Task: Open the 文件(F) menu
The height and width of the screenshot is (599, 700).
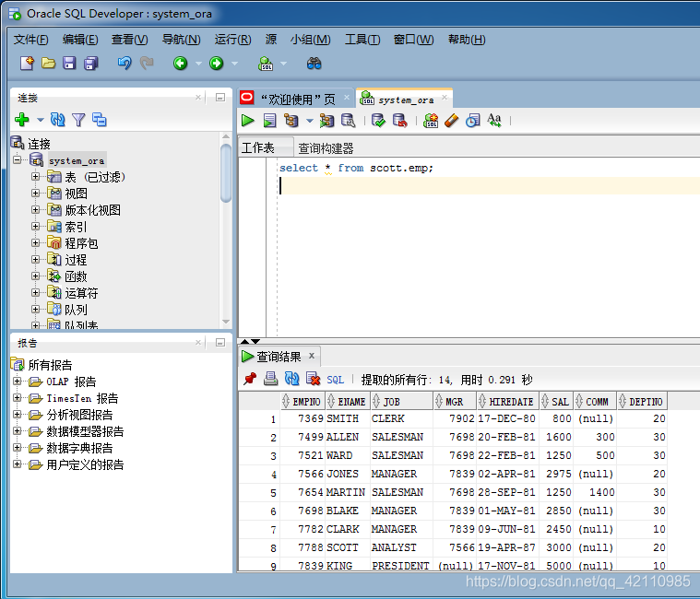Action: click(30, 40)
